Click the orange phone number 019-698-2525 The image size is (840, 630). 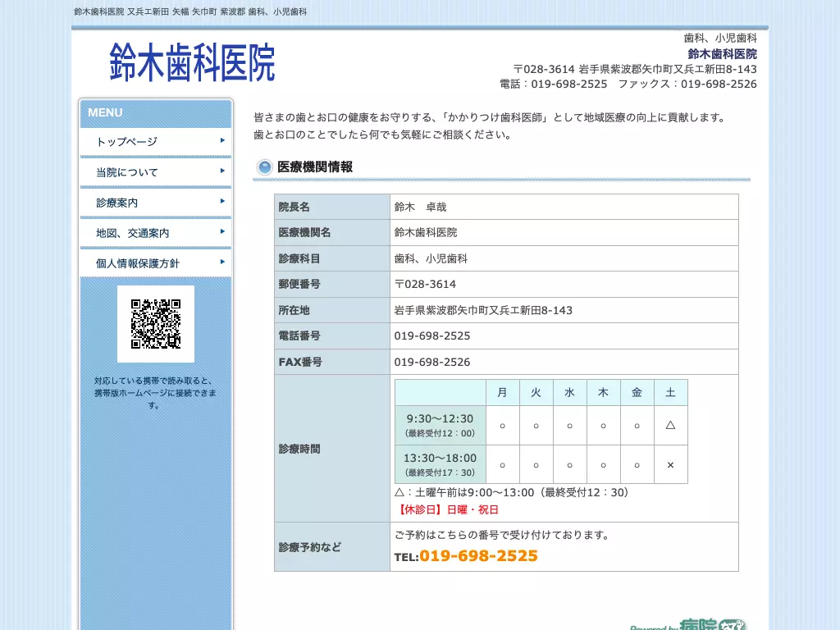pos(478,556)
